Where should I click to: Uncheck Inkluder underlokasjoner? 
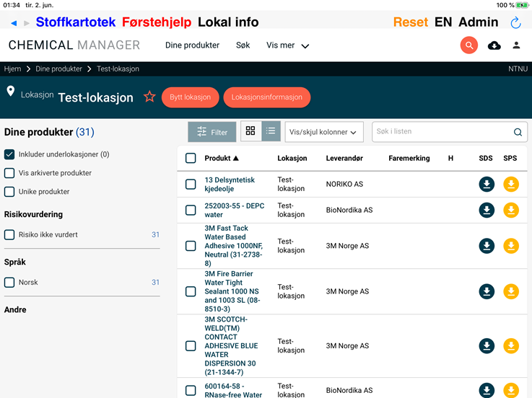9,154
